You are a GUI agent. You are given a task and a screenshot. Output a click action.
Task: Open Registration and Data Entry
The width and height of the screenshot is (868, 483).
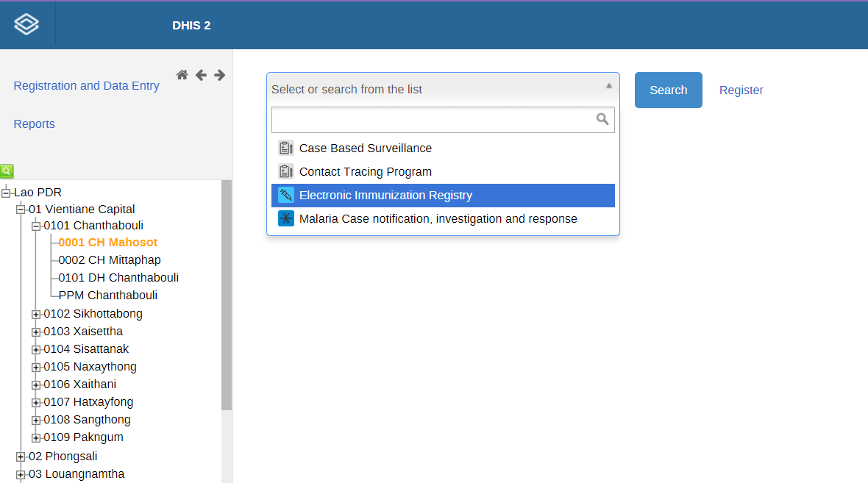(86, 86)
